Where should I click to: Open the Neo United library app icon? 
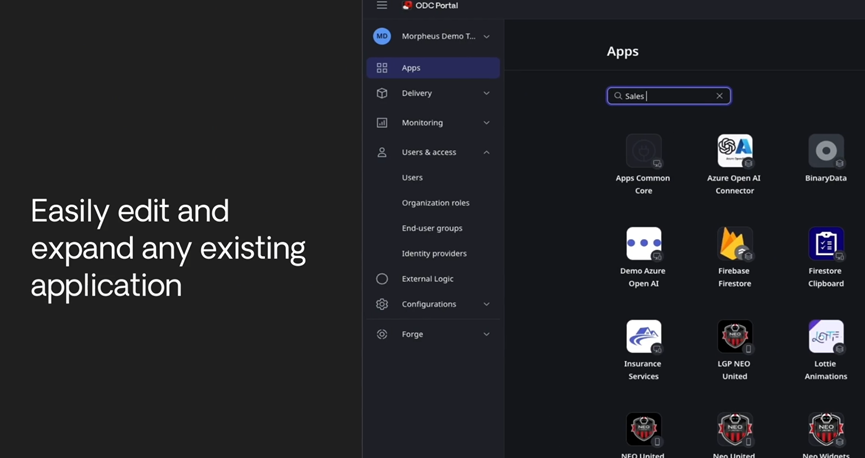coord(735,429)
